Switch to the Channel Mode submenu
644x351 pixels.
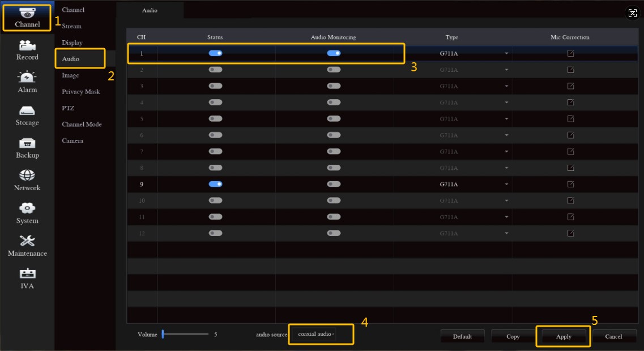click(82, 125)
